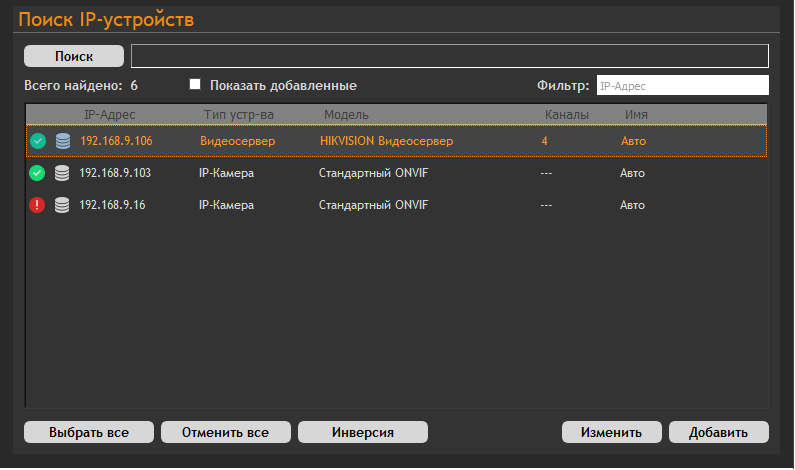The width and height of the screenshot is (795, 470).
Task: Sort by Тип устр-ва column header
Action: [238, 115]
